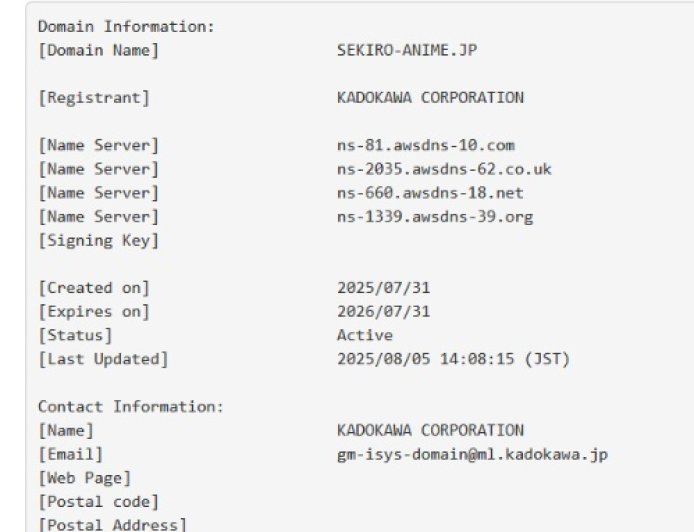694x532 pixels.
Task: Click the [Email] field label
Action: tap(70, 455)
